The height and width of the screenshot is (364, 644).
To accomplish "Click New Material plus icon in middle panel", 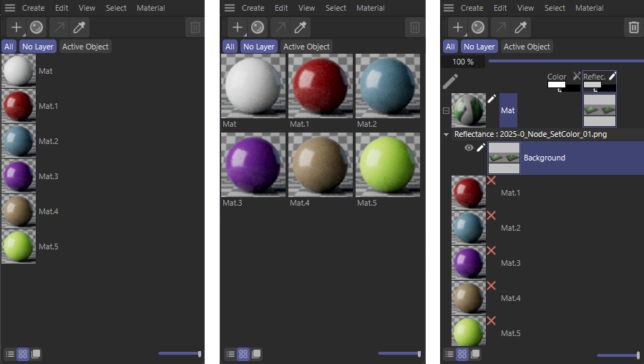I will pos(237,27).
